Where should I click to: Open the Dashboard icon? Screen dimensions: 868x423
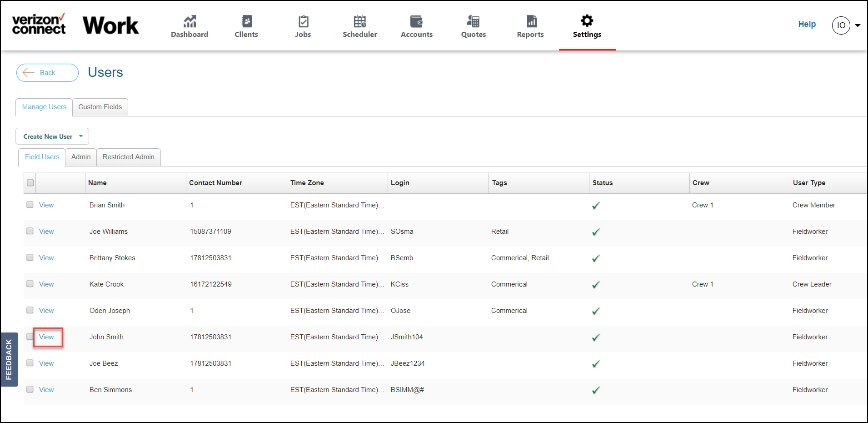point(190,21)
